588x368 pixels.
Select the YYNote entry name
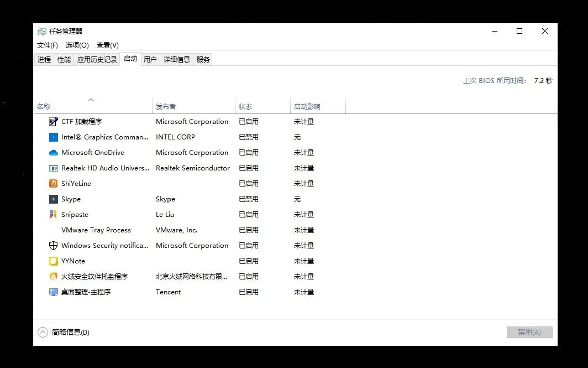[73, 261]
